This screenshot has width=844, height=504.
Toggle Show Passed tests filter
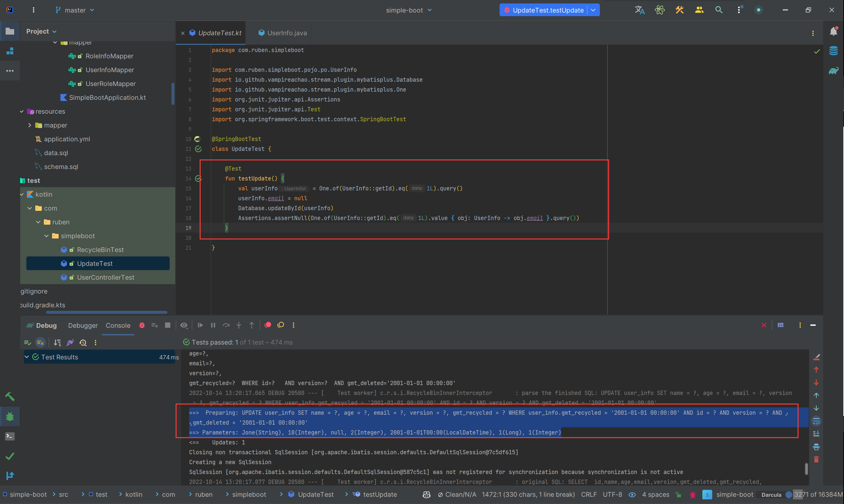[28, 343]
